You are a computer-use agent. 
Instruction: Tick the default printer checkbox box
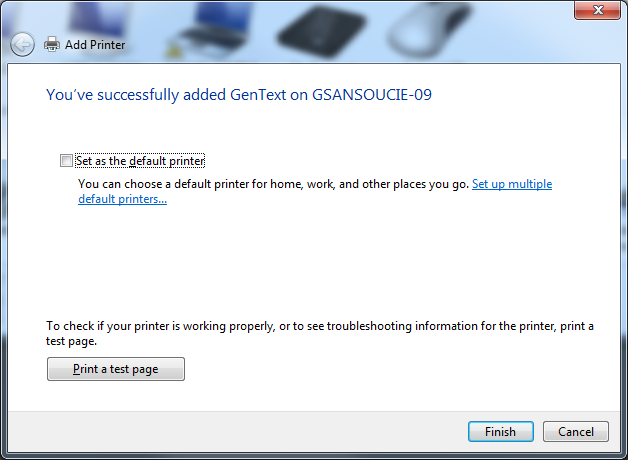pos(66,161)
